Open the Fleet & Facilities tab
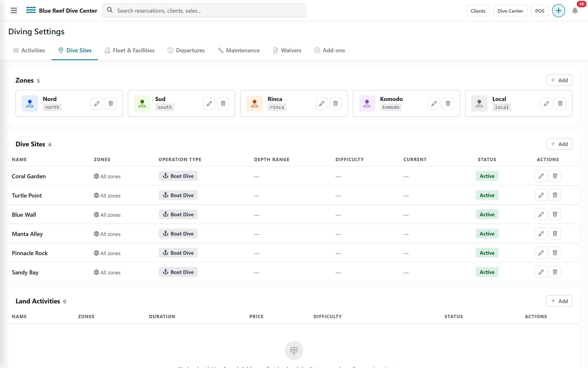The width and height of the screenshot is (588, 368). point(129,50)
